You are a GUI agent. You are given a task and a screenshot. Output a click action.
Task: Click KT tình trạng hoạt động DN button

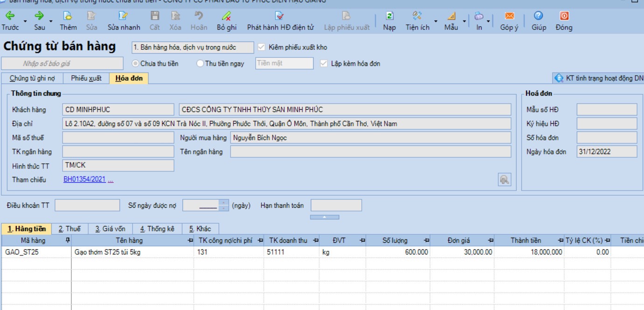tap(599, 78)
